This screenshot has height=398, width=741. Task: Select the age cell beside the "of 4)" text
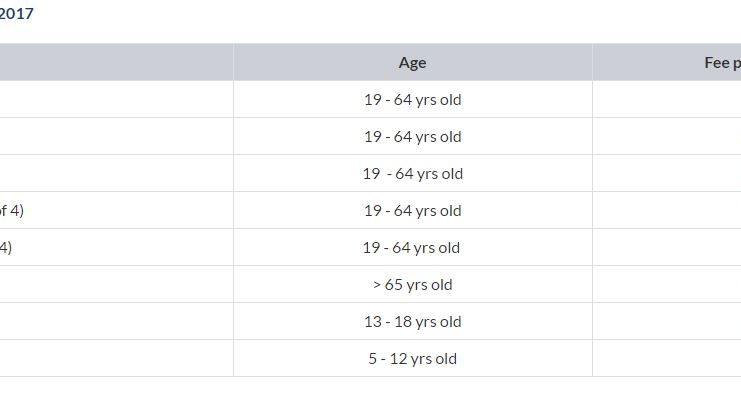[x=413, y=210]
